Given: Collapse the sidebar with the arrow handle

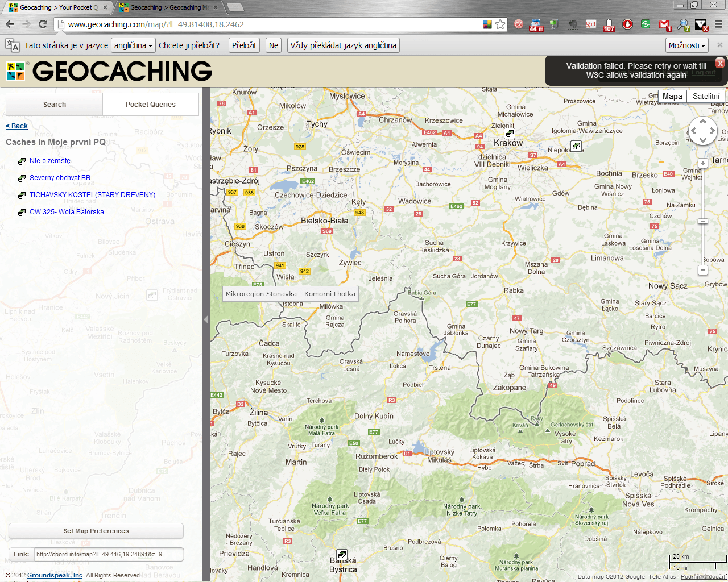Looking at the screenshot, I should click(x=206, y=319).
